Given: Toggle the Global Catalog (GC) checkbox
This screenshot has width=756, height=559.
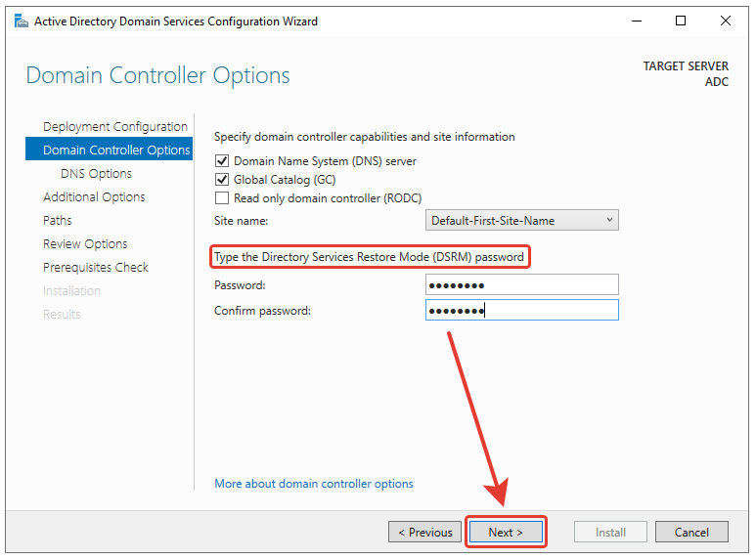Looking at the screenshot, I should coord(222,180).
